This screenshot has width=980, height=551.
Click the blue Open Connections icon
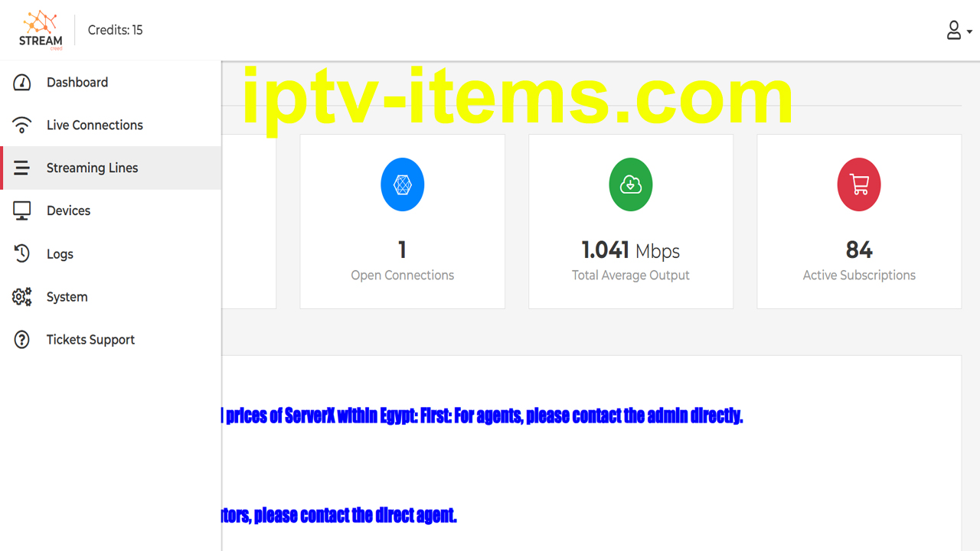tap(403, 184)
